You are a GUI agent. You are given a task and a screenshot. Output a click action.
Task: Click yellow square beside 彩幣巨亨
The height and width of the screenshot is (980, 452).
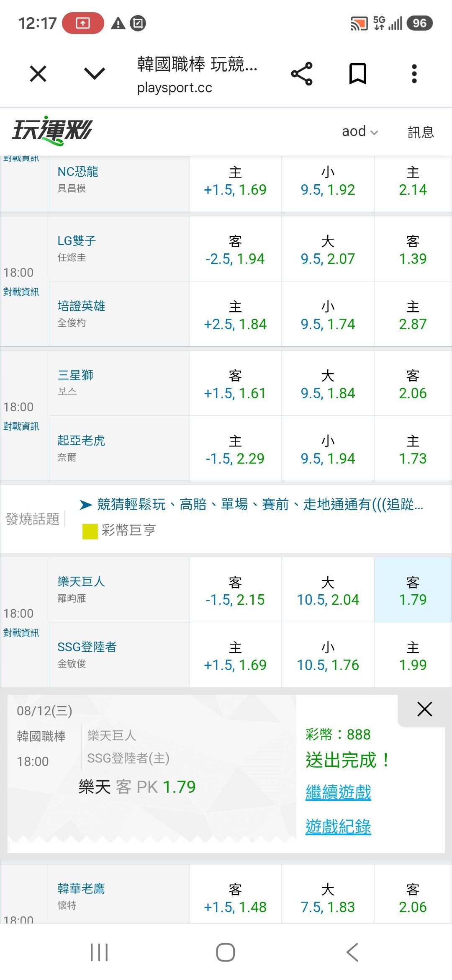coord(90,531)
